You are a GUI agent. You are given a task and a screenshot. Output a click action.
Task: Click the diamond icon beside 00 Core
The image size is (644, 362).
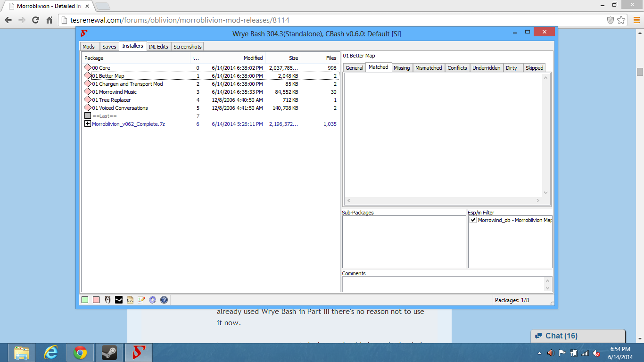tap(88, 68)
